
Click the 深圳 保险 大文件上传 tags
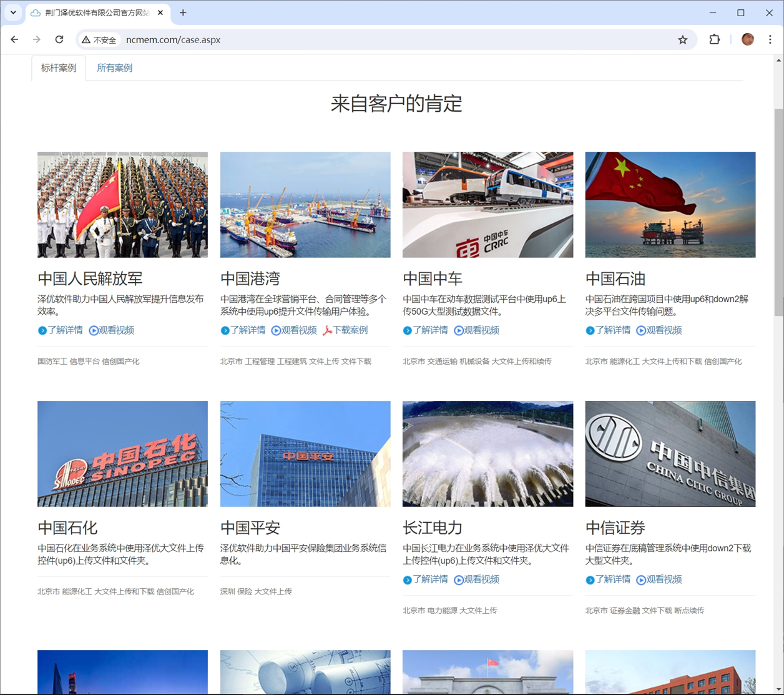256,591
